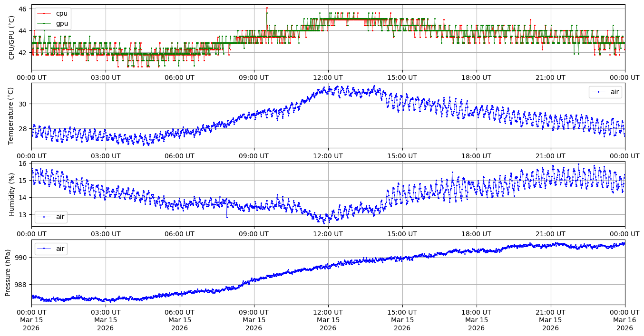644x336 pixels.
Task: Click the humidity outlier dip near 08:00 UT
Action: (227, 217)
